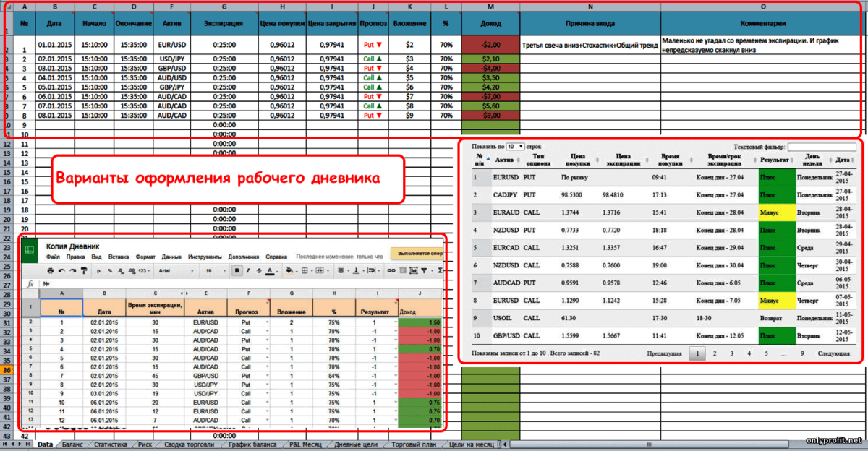Open the fill color paint bucket
Viewport: 868px width, 451px height.
(x=289, y=270)
